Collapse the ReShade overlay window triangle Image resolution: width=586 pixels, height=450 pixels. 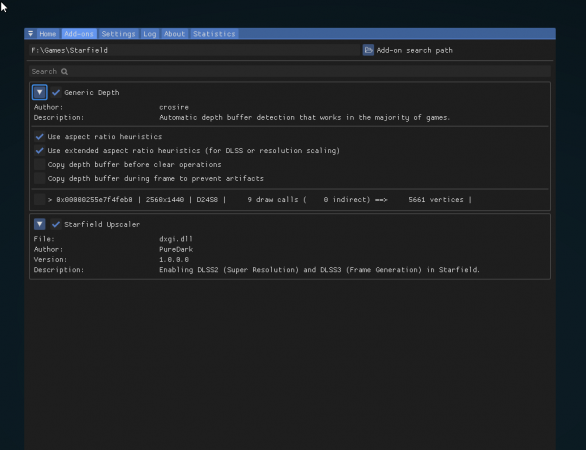tap(30, 34)
